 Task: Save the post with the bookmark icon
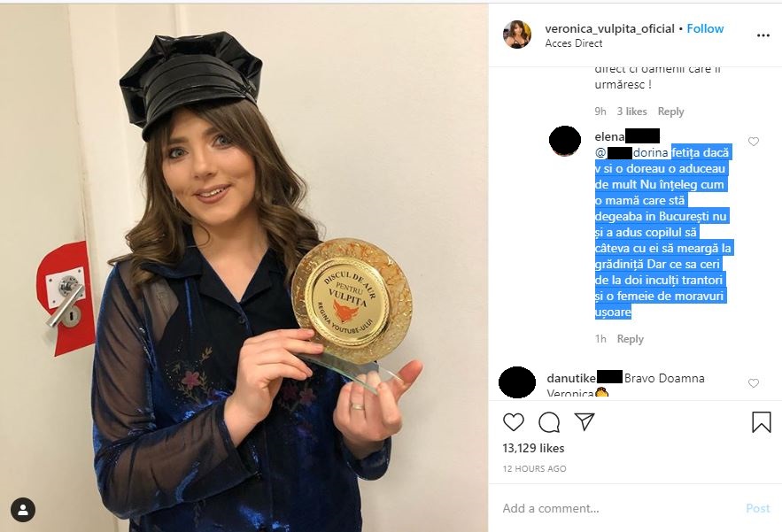[x=761, y=422]
